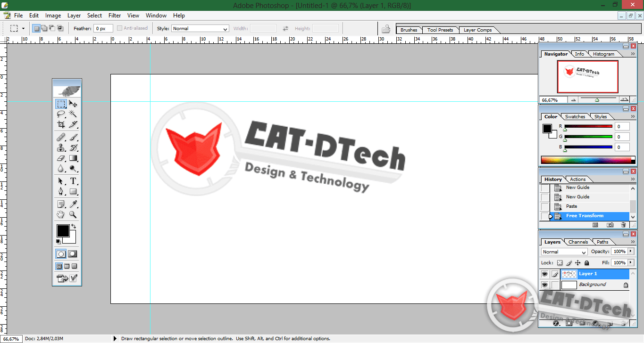Create new snapshot in History panel
The height and width of the screenshot is (343, 644).
click(610, 226)
